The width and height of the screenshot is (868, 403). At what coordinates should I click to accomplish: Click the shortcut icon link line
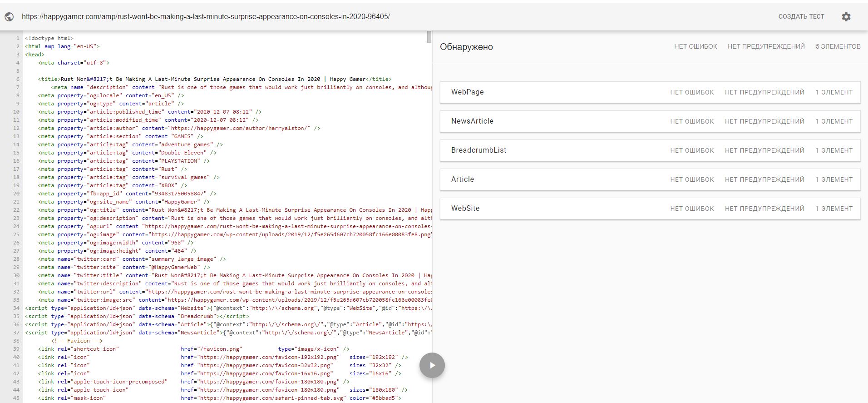pyautogui.click(x=194, y=349)
